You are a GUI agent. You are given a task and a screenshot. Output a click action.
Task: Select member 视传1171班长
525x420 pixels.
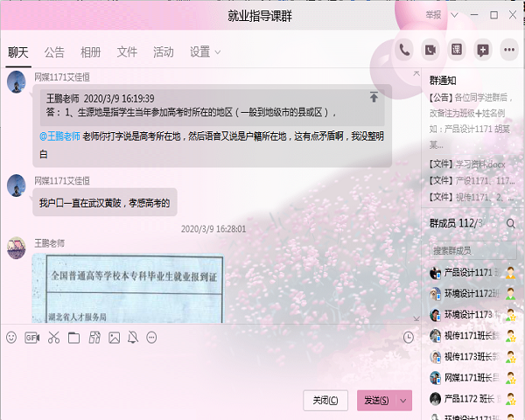tap(472, 336)
